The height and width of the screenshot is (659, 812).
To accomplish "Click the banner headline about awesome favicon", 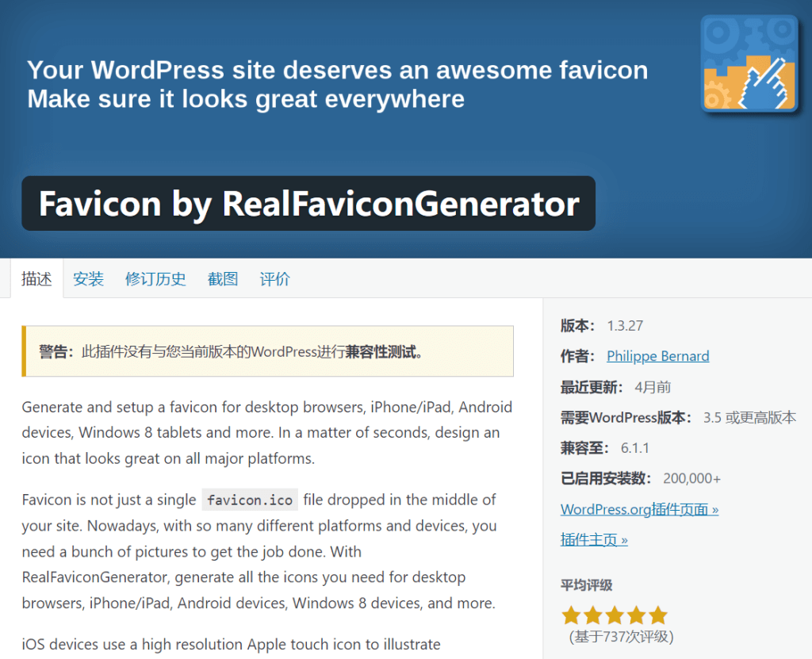I will pyautogui.click(x=337, y=84).
